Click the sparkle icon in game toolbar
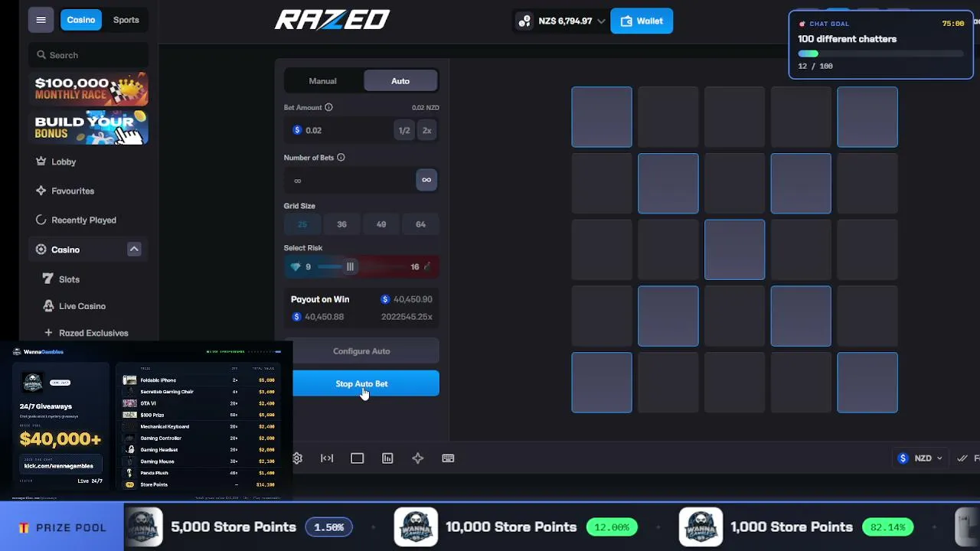This screenshot has height=551, width=980. pos(417,458)
